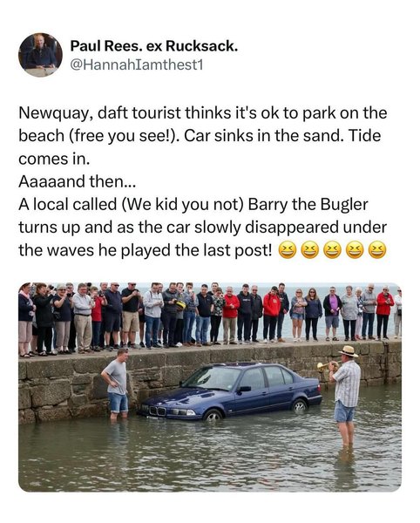Screen dimensions: 420x523
Task: Open Paul Rees profile avatar
Action: [x=40, y=55]
